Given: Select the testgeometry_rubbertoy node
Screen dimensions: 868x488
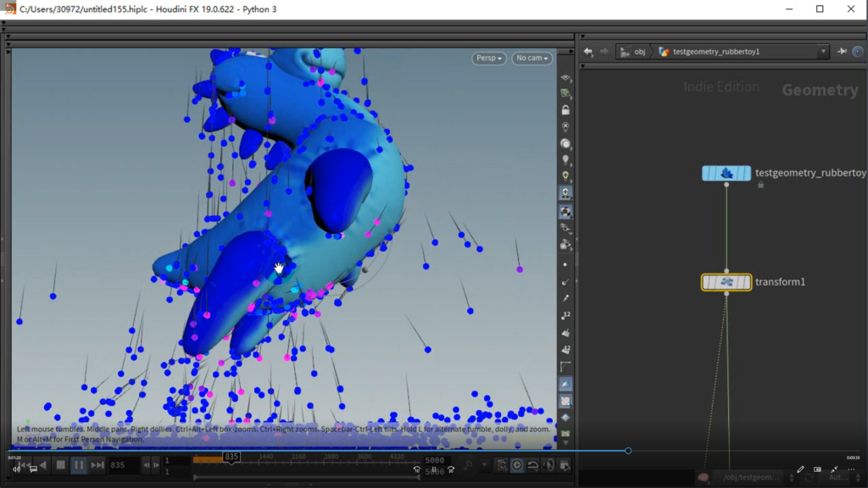Looking at the screenshot, I should coord(726,173).
